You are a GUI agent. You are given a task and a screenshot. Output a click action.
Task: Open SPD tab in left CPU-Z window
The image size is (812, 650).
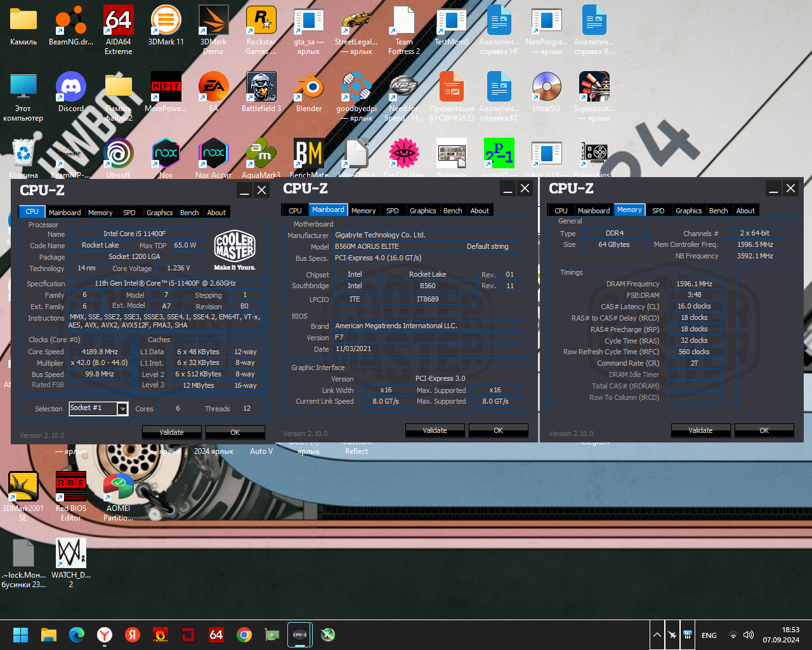pyautogui.click(x=129, y=213)
